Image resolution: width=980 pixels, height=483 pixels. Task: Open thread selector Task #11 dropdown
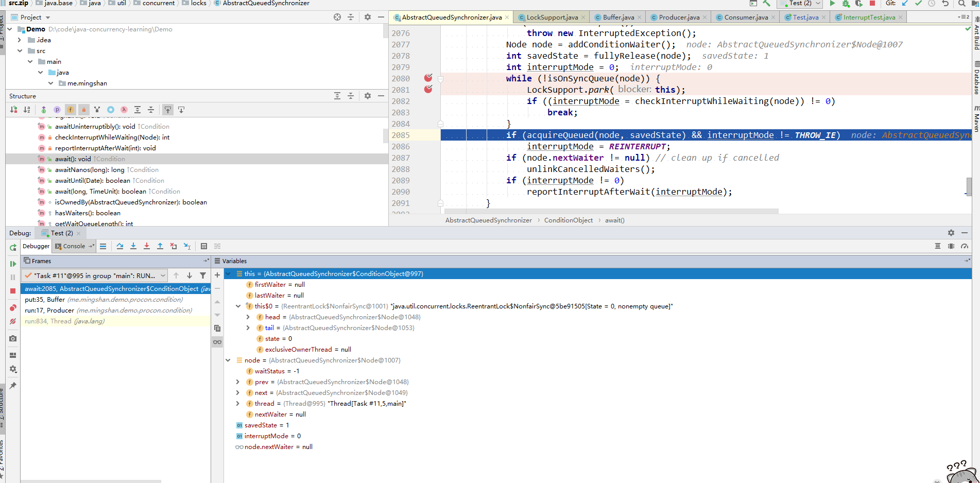point(95,275)
